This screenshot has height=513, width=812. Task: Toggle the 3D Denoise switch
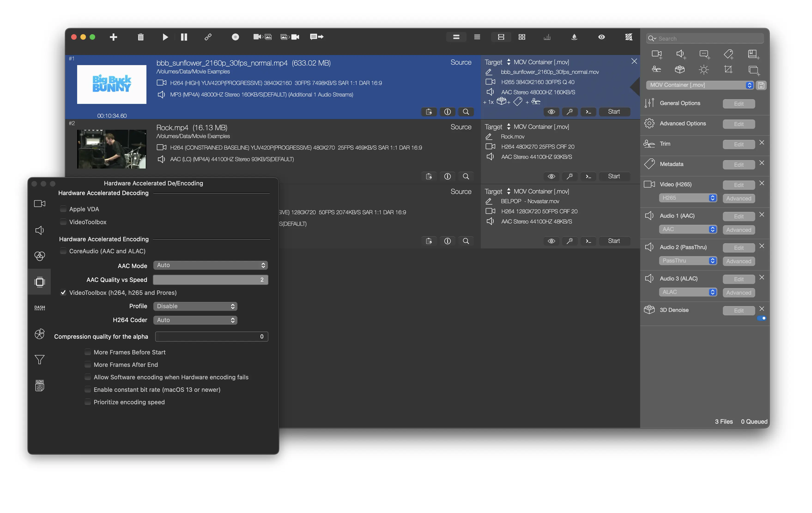(761, 318)
